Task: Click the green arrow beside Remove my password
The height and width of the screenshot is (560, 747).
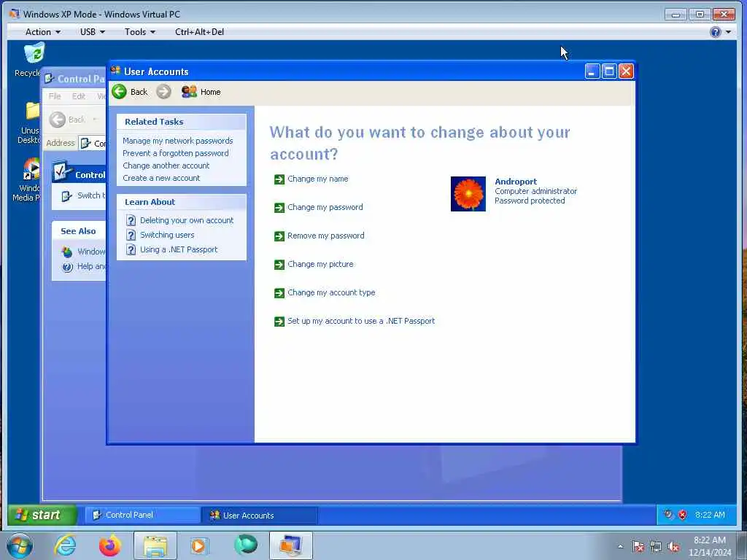Action: tap(279, 236)
